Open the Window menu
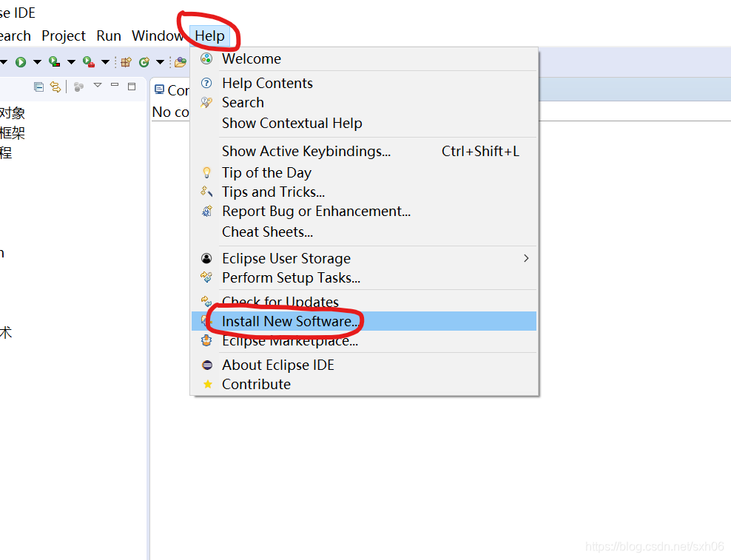This screenshot has width=731, height=560. pos(158,36)
